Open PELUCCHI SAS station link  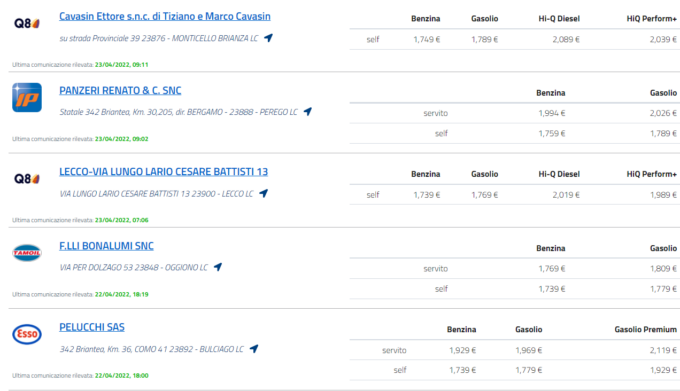[92, 327]
